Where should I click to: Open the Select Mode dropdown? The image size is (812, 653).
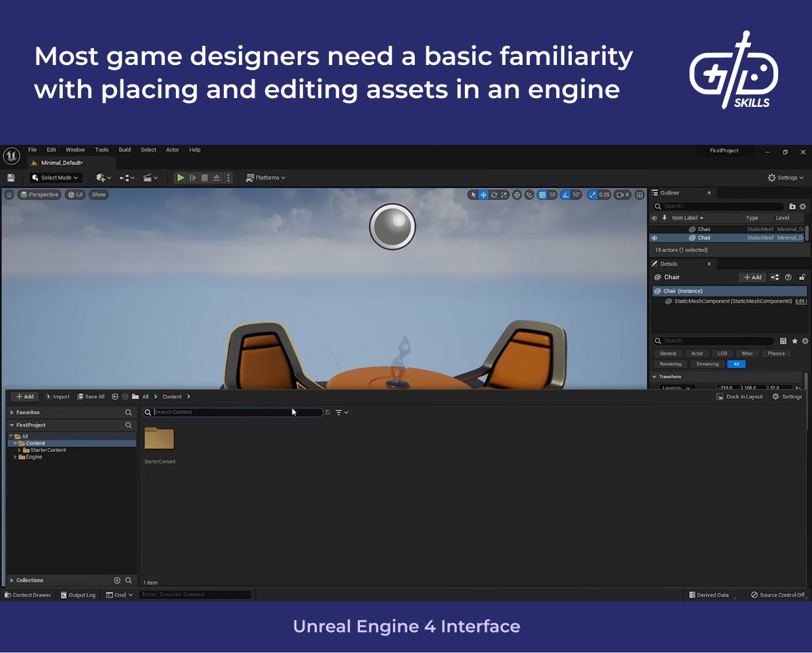pos(56,178)
